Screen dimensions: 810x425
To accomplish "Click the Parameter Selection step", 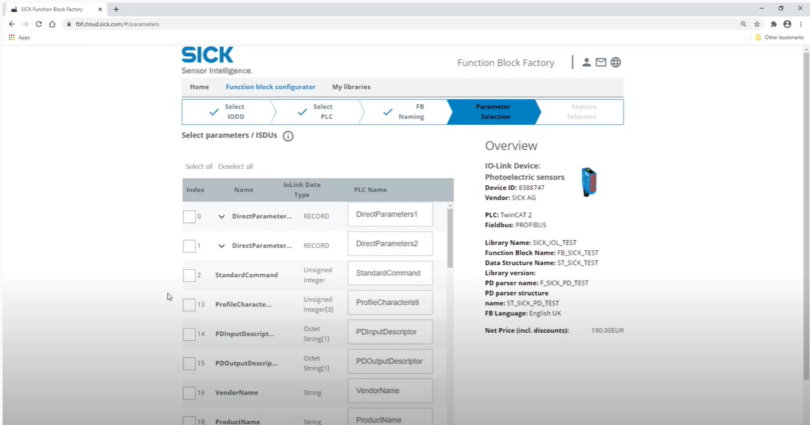I will tap(494, 112).
